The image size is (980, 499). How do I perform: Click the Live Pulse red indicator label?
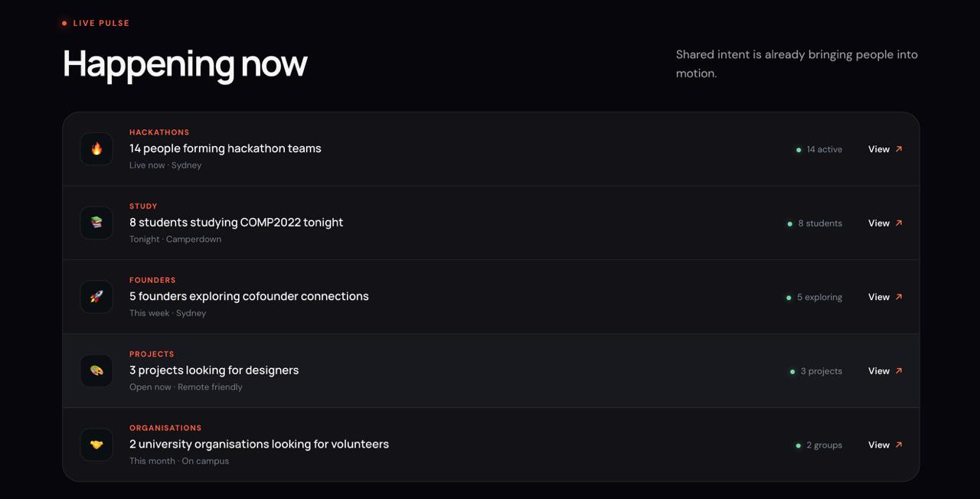click(x=96, y=23)
